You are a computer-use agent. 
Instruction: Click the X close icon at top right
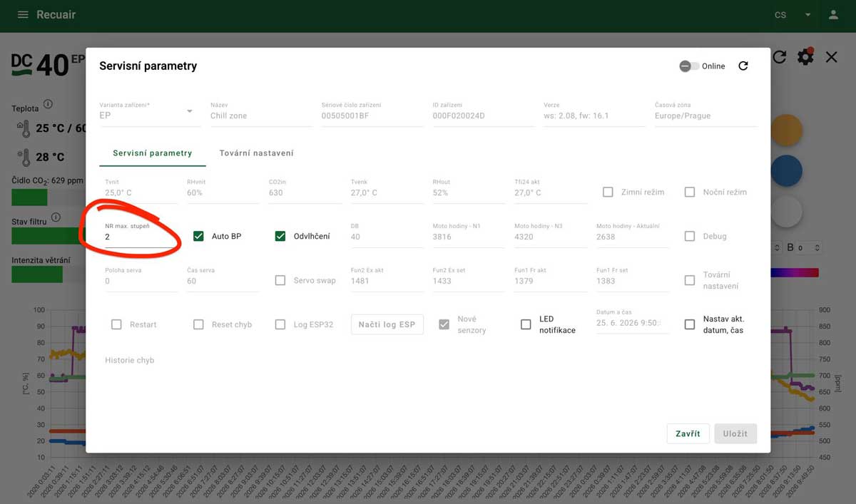832,57
